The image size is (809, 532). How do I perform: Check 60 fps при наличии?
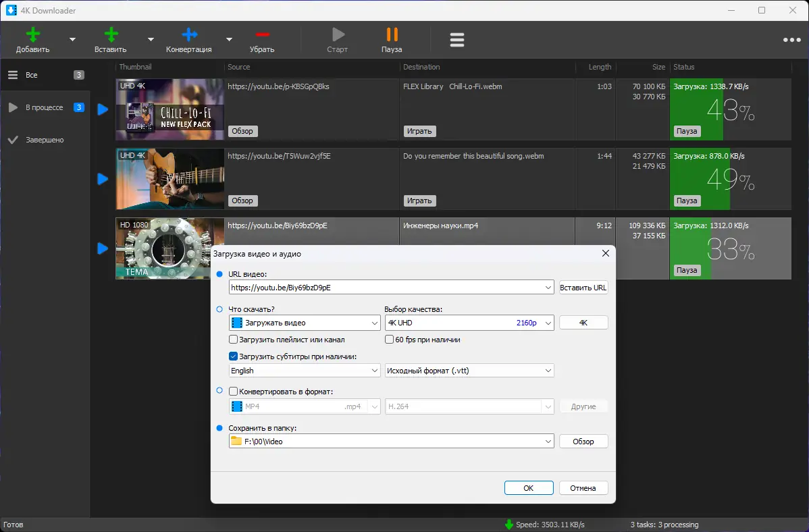pos(390,340)
